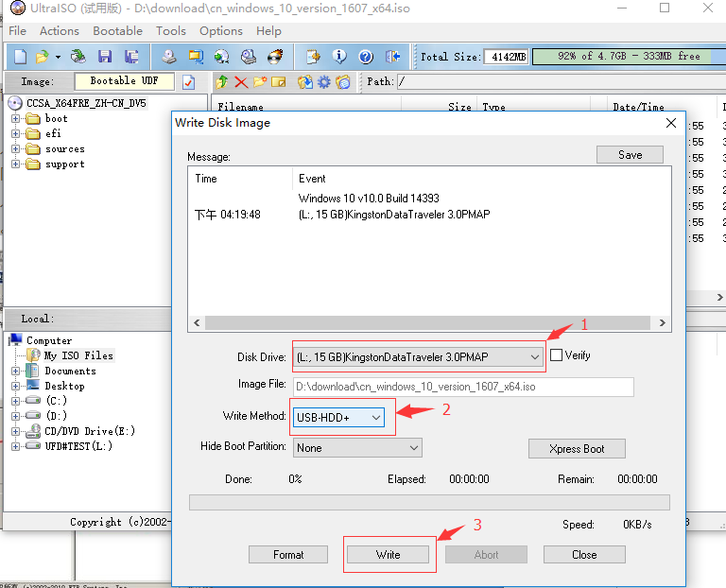726x588 pixels.
Task: Click the Extract files icon
Action: click(x=305, y=82)
